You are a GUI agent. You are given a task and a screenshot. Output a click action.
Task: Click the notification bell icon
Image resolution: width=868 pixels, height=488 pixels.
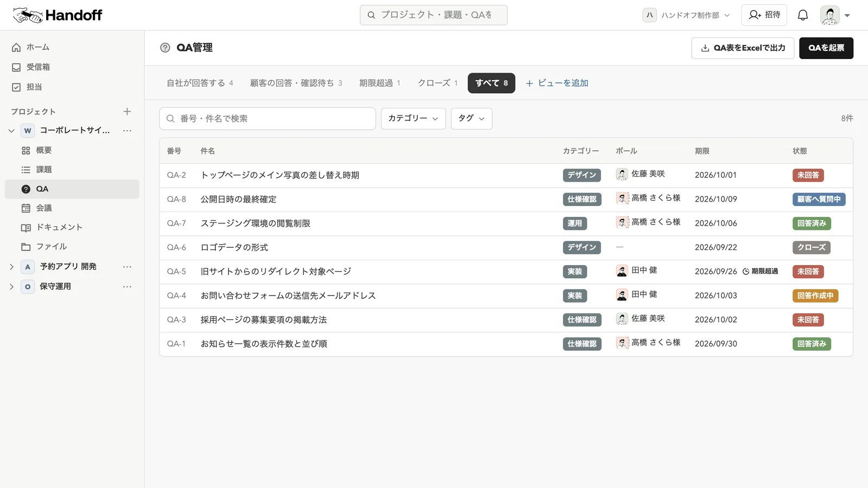pos(803,15)
